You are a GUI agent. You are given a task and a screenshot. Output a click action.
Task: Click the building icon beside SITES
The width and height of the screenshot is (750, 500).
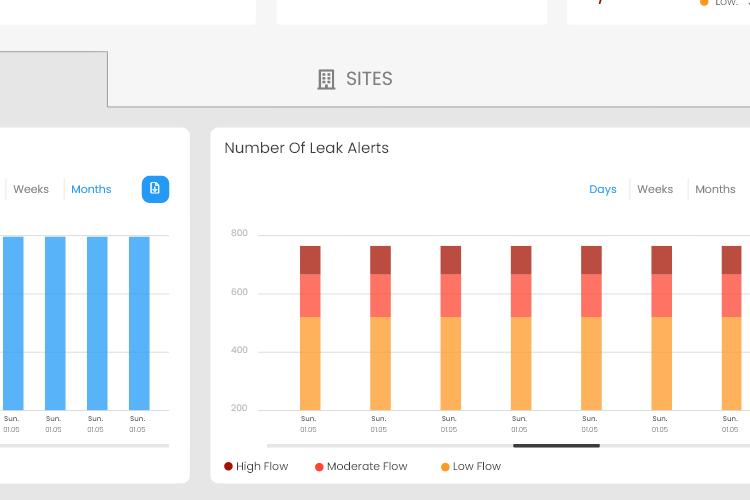tap(326, 79)
